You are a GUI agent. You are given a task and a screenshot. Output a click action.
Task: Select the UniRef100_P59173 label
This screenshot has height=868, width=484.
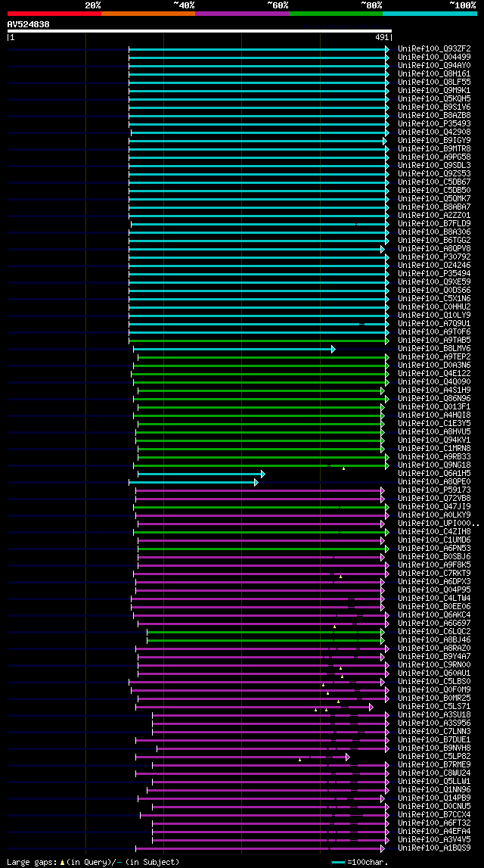(434, 490)
